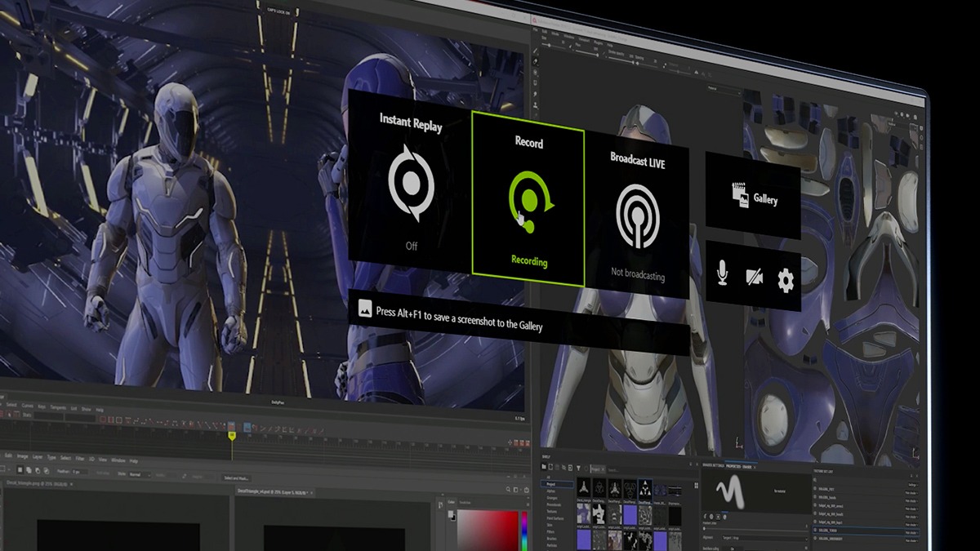980x551 pixels.
Task: Pick a hue on the vertical color slider
Action: 525,529
